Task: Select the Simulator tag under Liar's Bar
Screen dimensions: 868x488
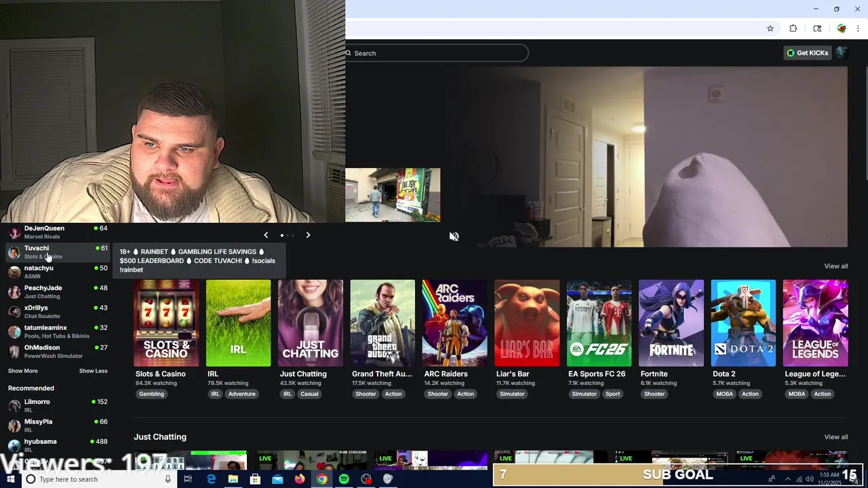Action: 512,394
